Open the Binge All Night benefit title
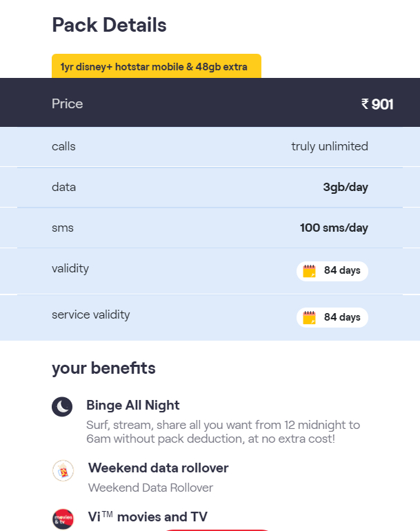This screenshot has height=531, width=420. click(133, 405)
